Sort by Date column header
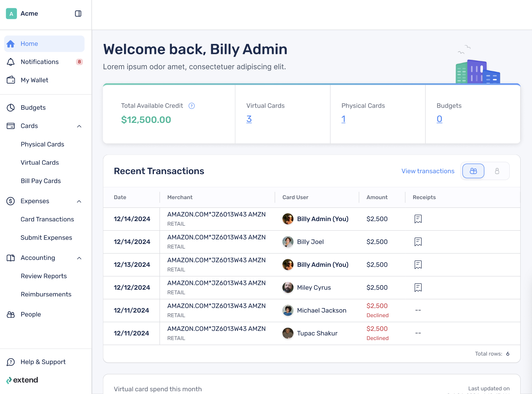532x394 pixels. [x=120, y=197]
